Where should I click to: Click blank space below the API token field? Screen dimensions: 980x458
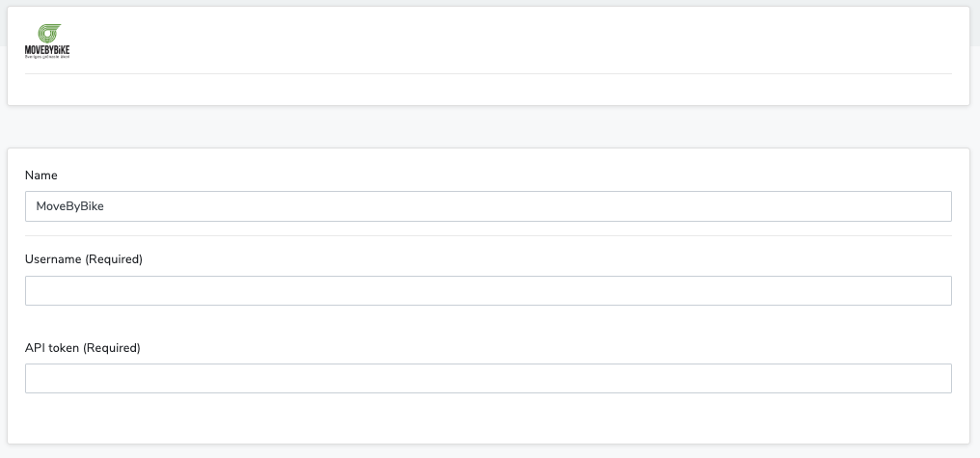click(x=488, y=419)
